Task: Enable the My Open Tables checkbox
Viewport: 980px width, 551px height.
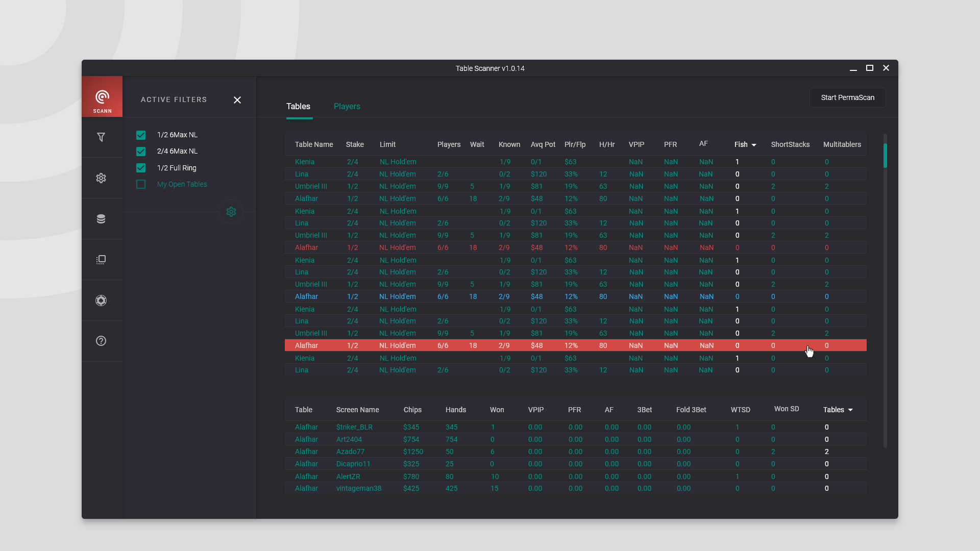Action: (x=141, y=184)
